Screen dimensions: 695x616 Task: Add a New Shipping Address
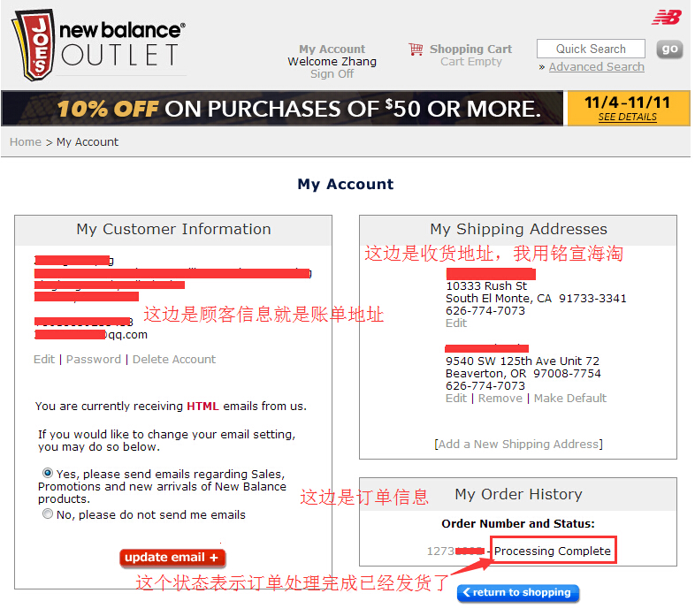coord(518,444)
